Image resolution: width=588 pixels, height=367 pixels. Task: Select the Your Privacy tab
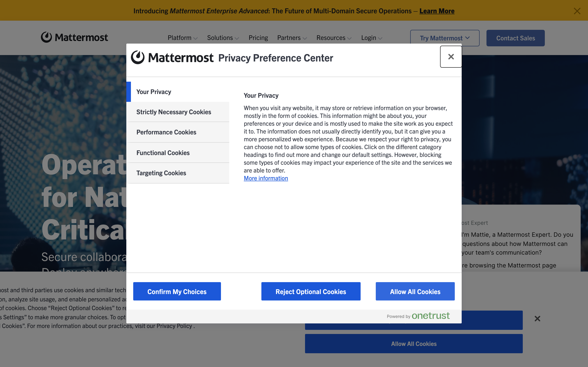point(154,92)
